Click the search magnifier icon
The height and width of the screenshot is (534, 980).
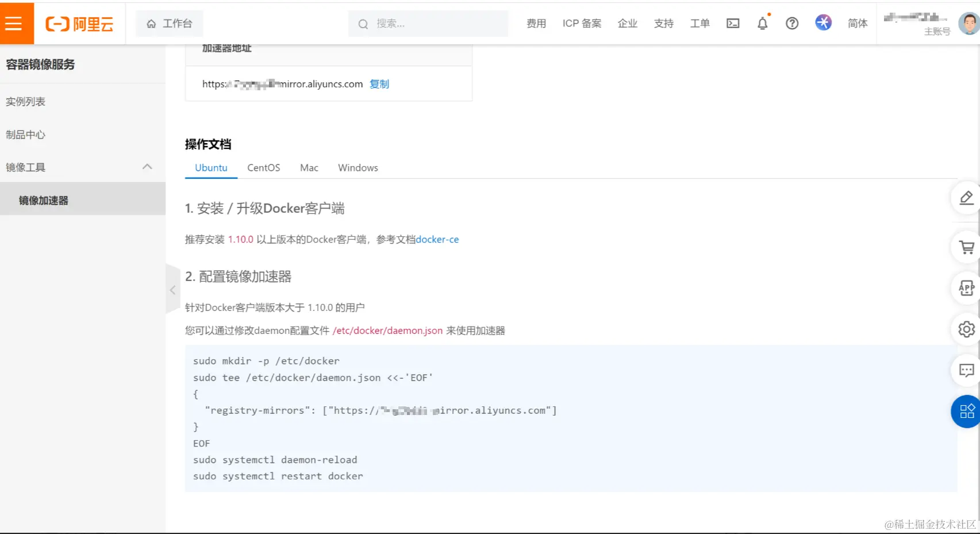pyautogui.click(x=363, y=24)
